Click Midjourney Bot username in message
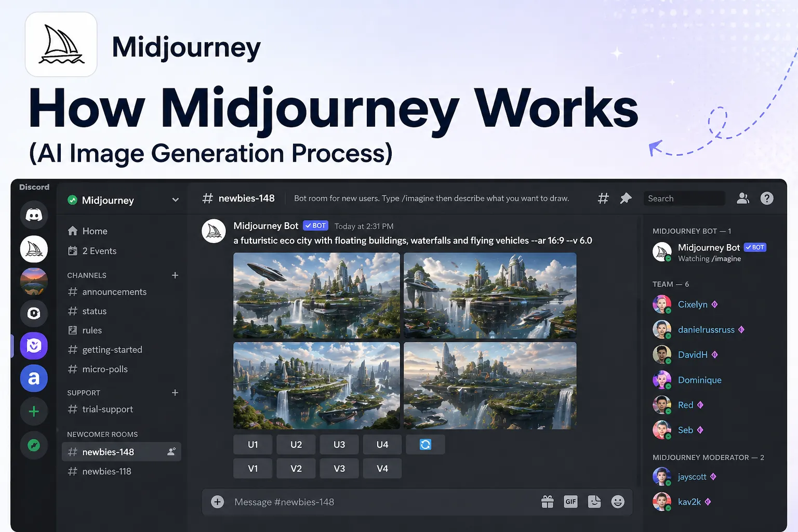The height and width of the screenshot is (532, 798). (x=265, y=225)
